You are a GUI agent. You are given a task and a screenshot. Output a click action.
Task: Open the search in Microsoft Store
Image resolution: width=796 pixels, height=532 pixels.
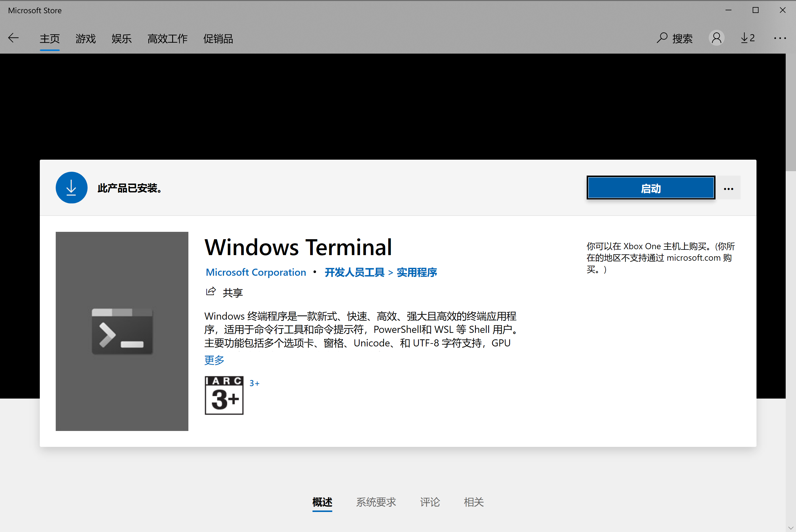[675, 38]
